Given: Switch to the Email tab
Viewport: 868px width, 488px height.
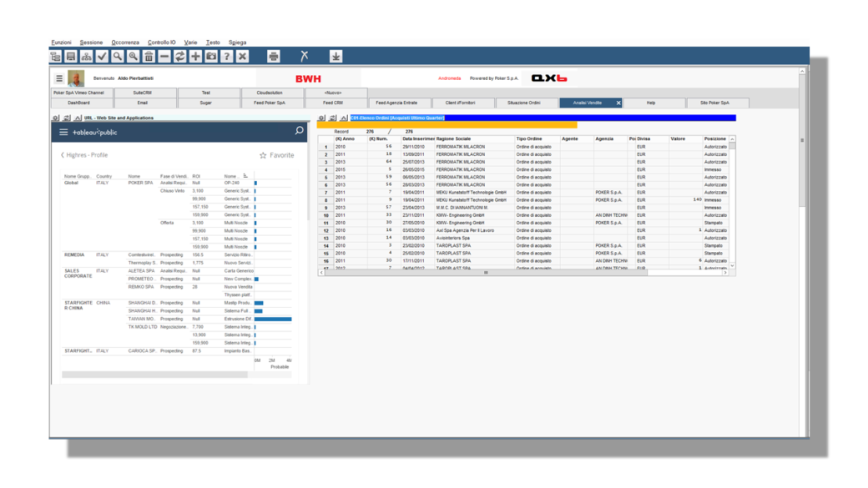Looking at the screenshot, I should pos(145,103).
